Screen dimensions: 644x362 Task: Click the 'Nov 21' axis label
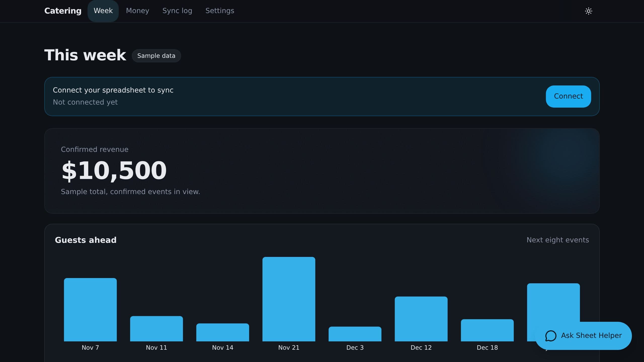[289, 348]
